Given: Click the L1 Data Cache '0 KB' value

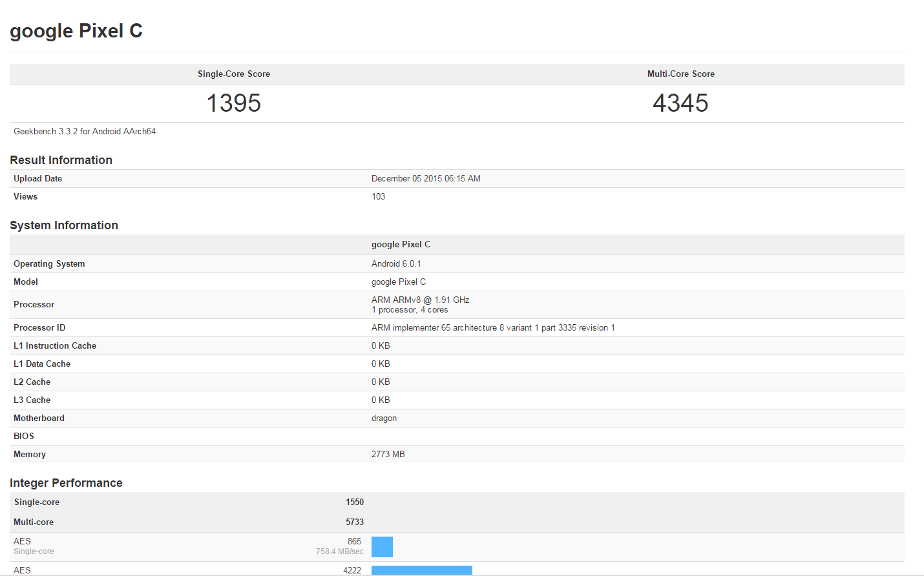Looking at the screenshot, I should (x=381, y=364).
